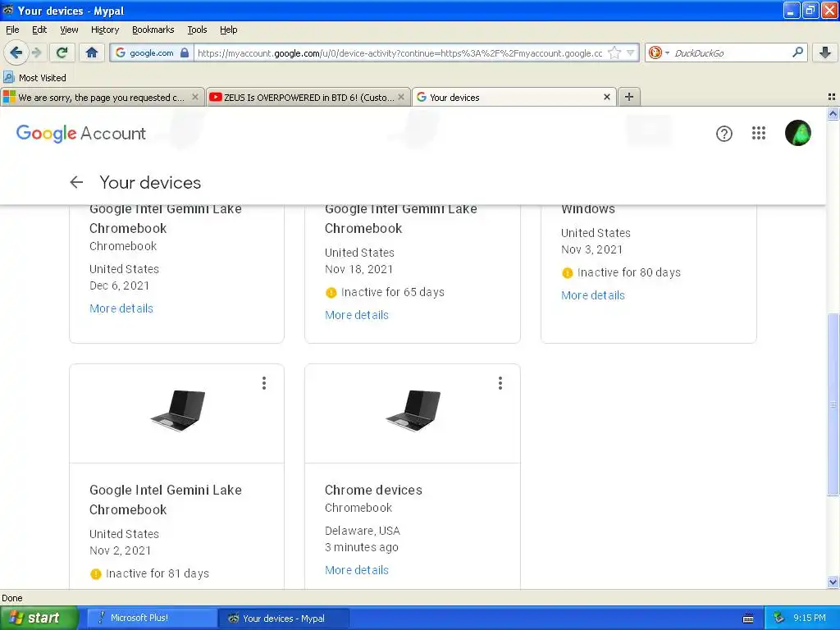Go back using arrow beside Your devices
The height and width of the screenshot is (630, 840).
point(76,182)
